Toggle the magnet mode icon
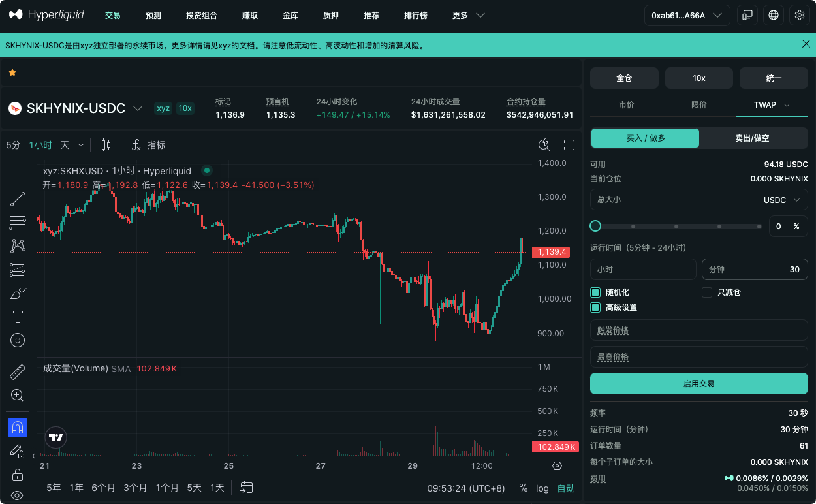This screenshot has height=504, width=816. coord(18,428)
